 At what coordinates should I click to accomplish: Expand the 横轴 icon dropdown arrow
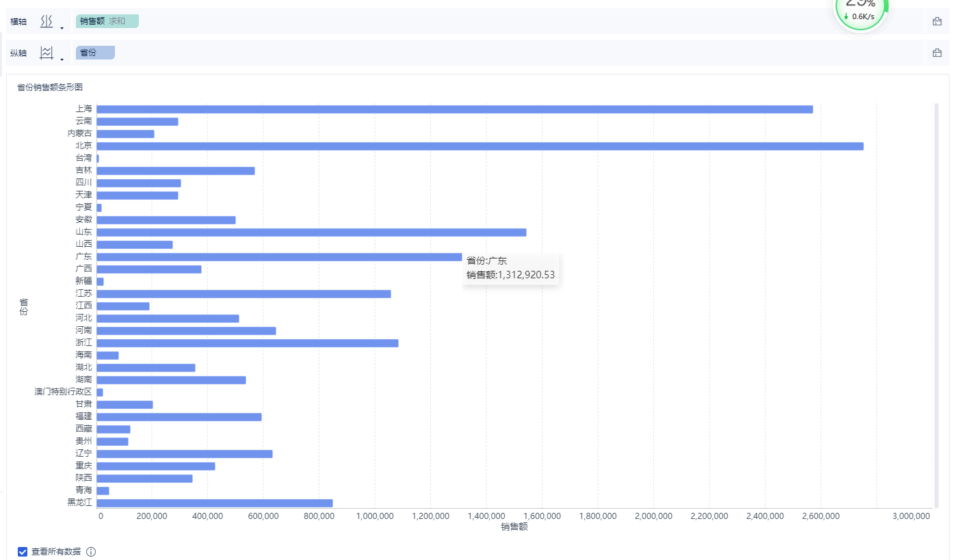click(62, 28)
